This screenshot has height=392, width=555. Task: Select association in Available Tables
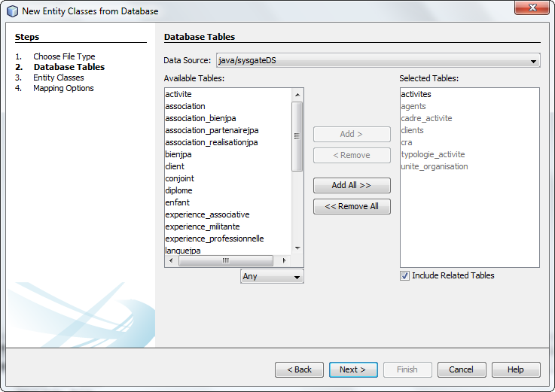[x=228, y=107]
